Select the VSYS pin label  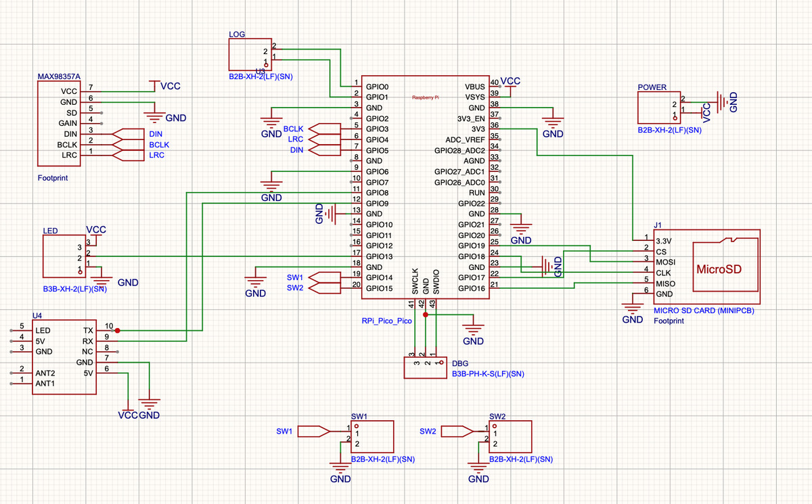tap(475, 97)
